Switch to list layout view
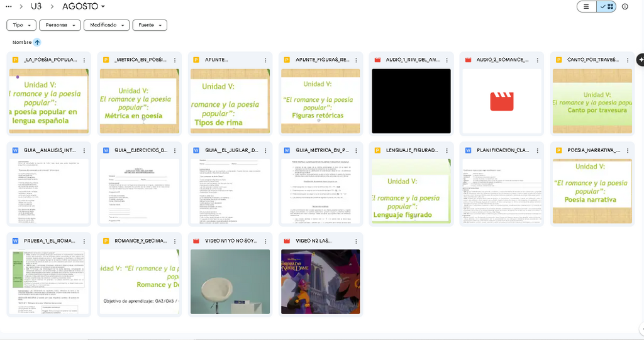The image size is (644, 340). click(587, 6)
